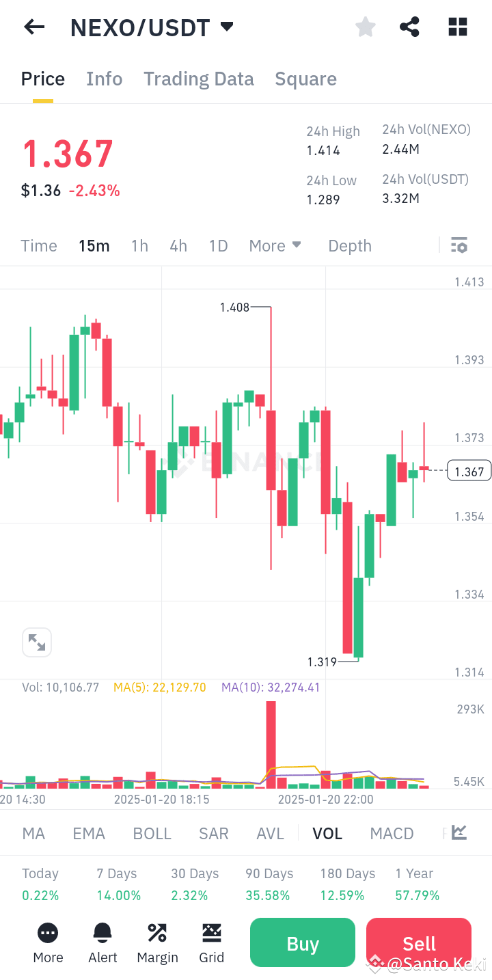This screenshot has height=980, width=492.
Task: Toggle the VOL indicator tab
Action: pyautogui.click(x=327, y=833)
